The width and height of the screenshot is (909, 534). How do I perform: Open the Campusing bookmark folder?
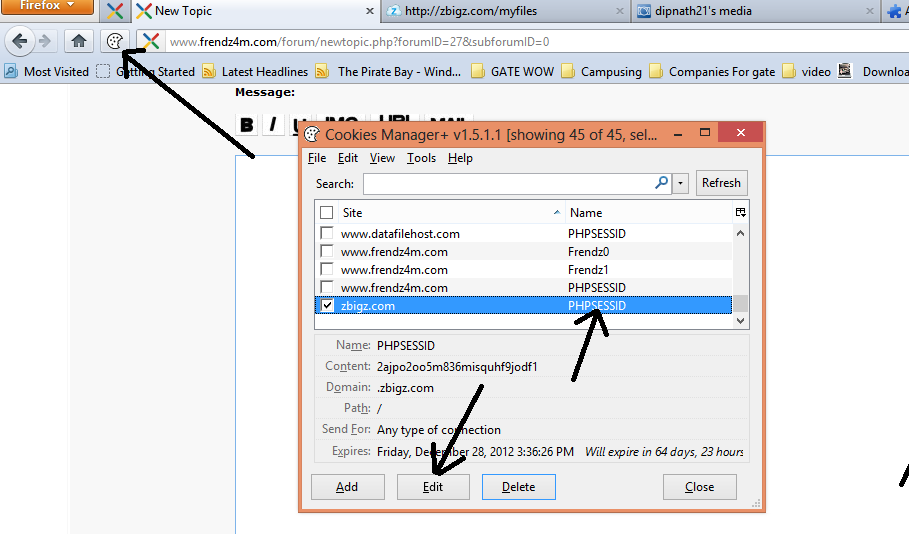602,72
